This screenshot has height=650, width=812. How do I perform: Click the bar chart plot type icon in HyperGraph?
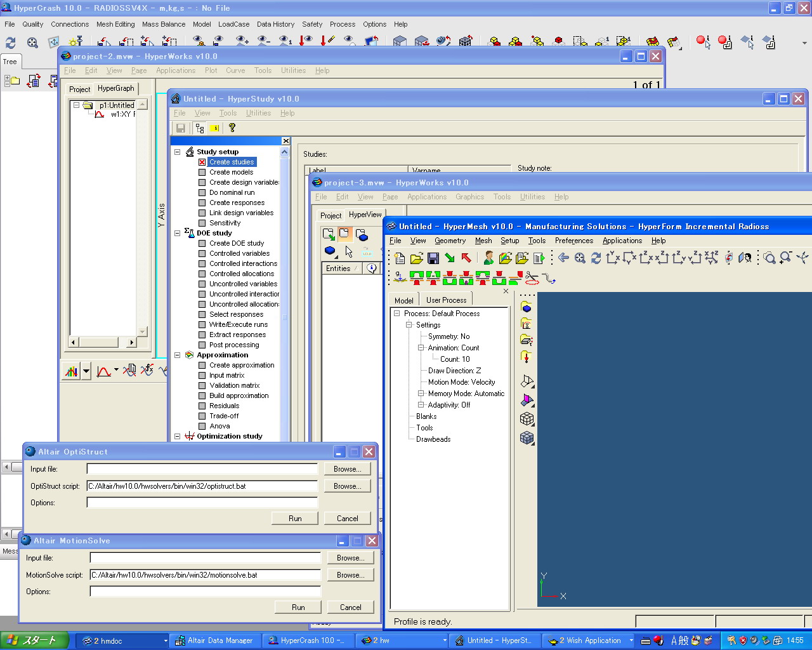71,371
